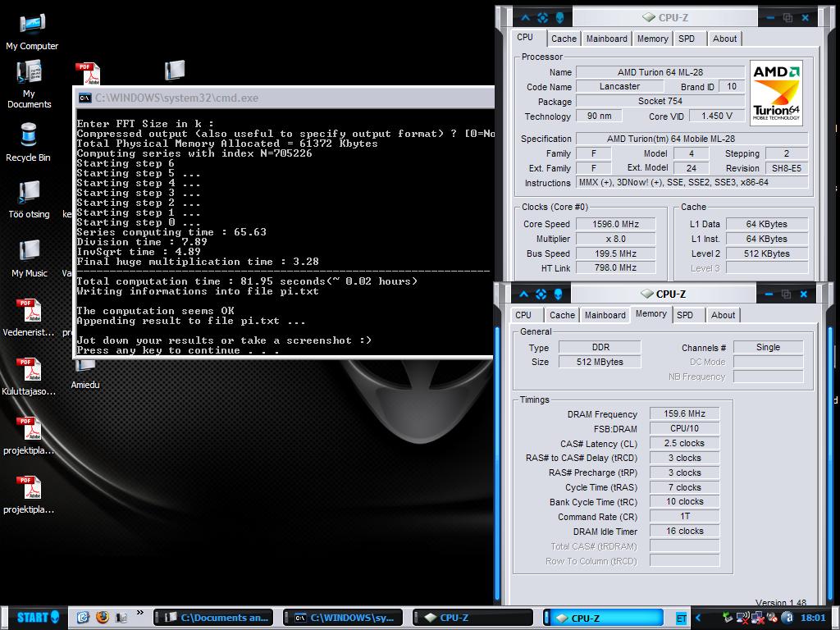
Task: Select the 'x 8.0' Multiplier value
Action: (x=615, y=239)
